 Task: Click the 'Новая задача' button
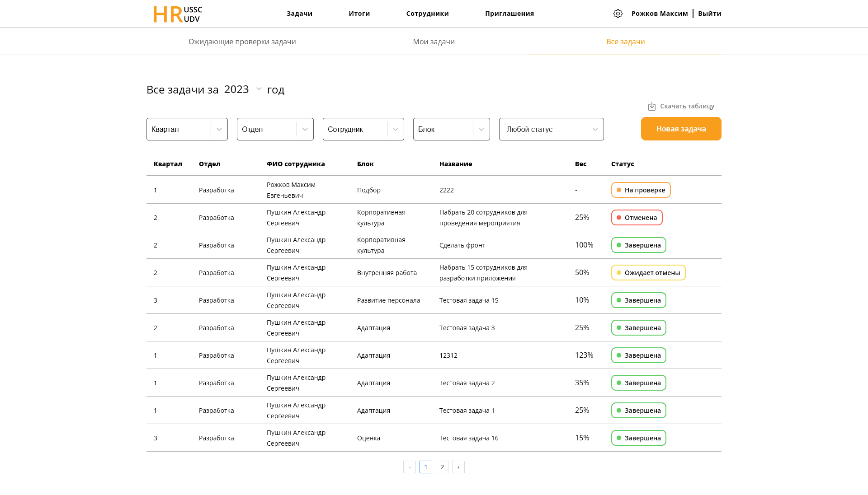click(x=681, y=129)
